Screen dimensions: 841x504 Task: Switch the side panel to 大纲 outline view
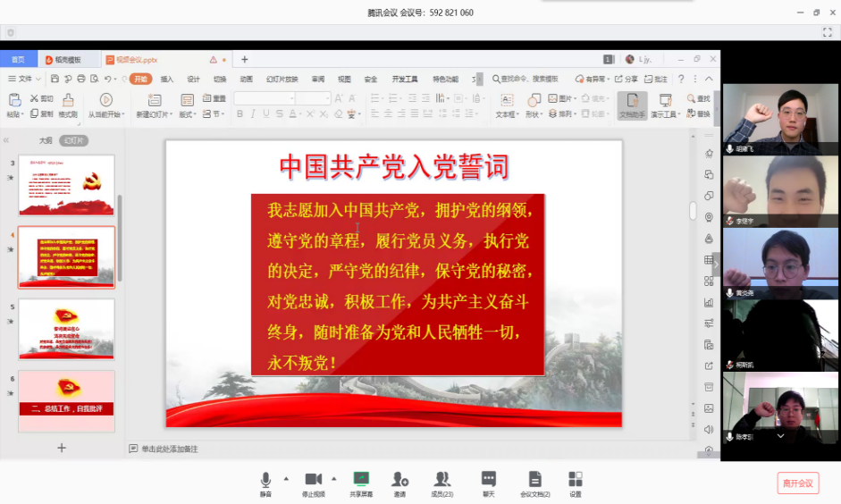(x=46, y=140)
